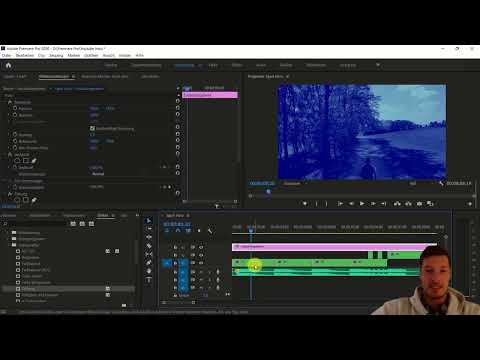Step back one frame in program monitor

coord(351,203)
